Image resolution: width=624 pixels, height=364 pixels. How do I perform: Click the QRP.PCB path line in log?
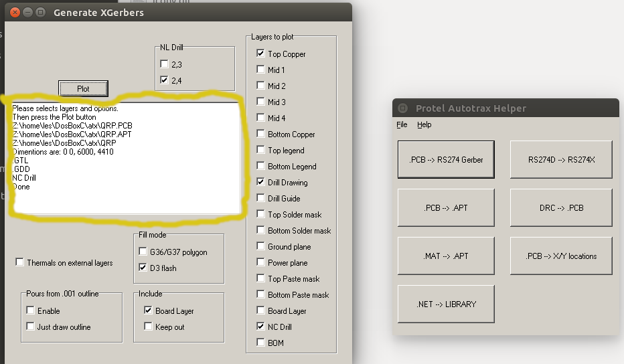pos(72,126)
